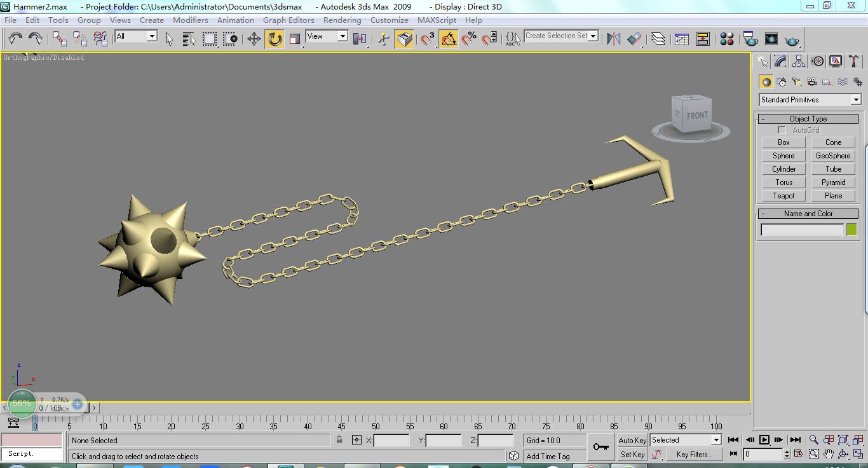This screenshot has width=868, height=468.
Task: Click the GeoSphere primitive button
Action: click(x=833, y=156)
